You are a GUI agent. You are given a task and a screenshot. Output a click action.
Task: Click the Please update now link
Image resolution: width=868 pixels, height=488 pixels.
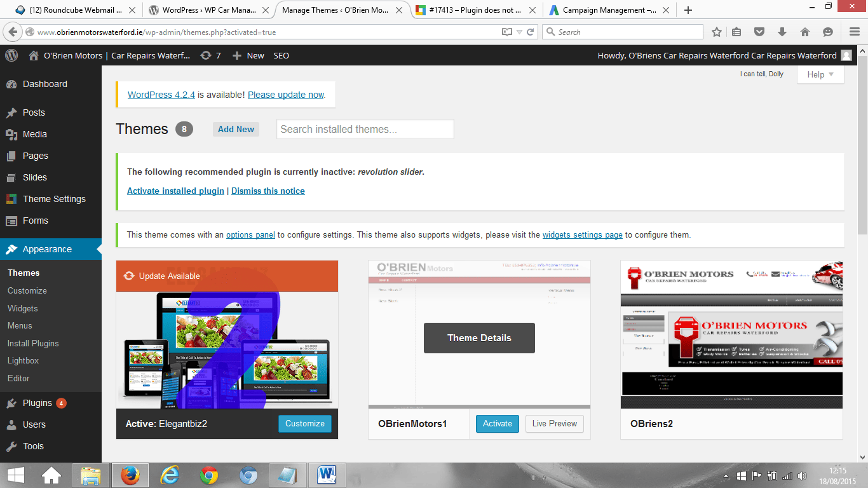click(x=286, y=95)
